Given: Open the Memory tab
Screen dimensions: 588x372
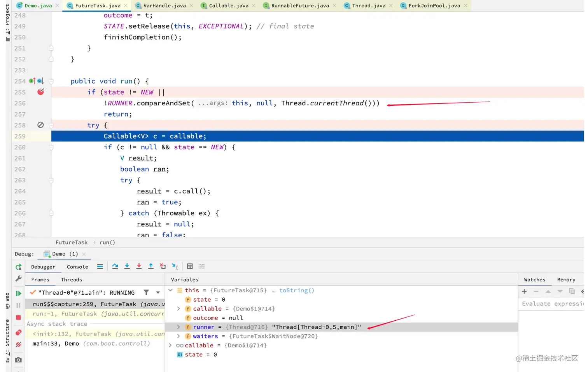Looking at the screenshot, I should tap(566, 279).
